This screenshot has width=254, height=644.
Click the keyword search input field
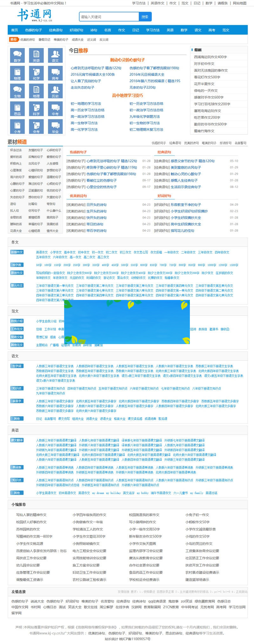109,17
